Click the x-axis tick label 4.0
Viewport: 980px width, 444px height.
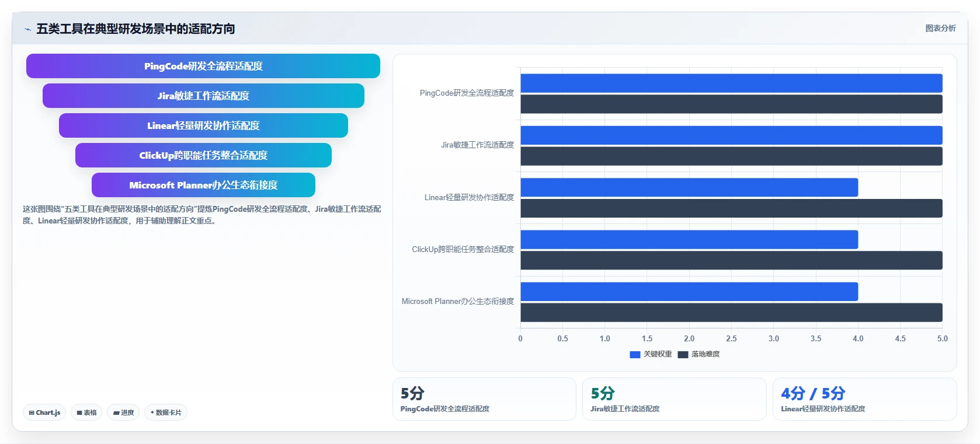(858, 338)
